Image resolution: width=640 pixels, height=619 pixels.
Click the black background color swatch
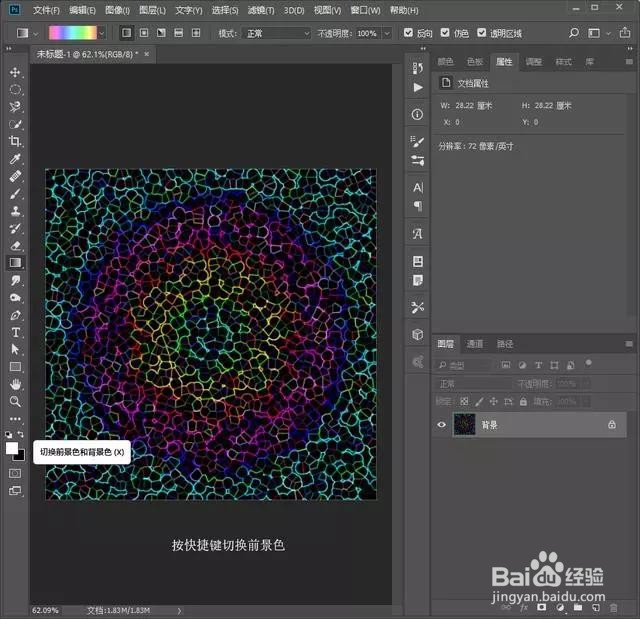20,456
